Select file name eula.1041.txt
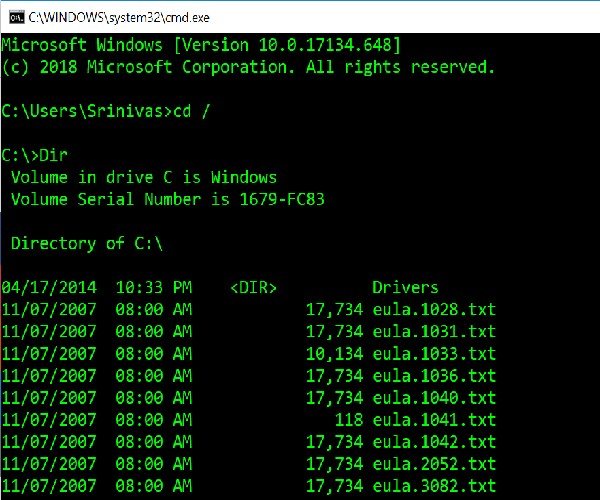Screen dimensions: 600x500 [434, 420]
